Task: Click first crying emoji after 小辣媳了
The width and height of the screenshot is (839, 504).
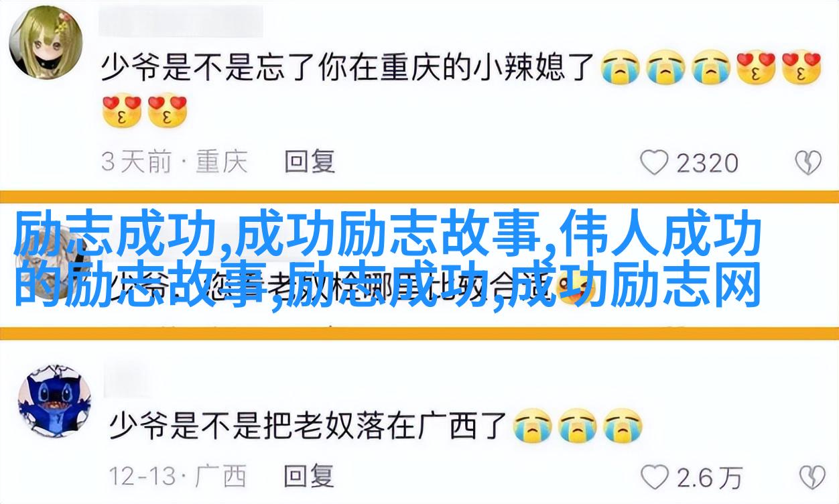Action: [x=621, y=69]
